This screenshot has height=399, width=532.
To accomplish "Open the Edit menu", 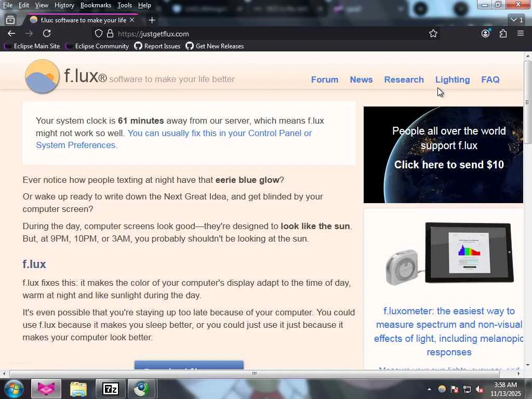I will (x=24, y=5).
